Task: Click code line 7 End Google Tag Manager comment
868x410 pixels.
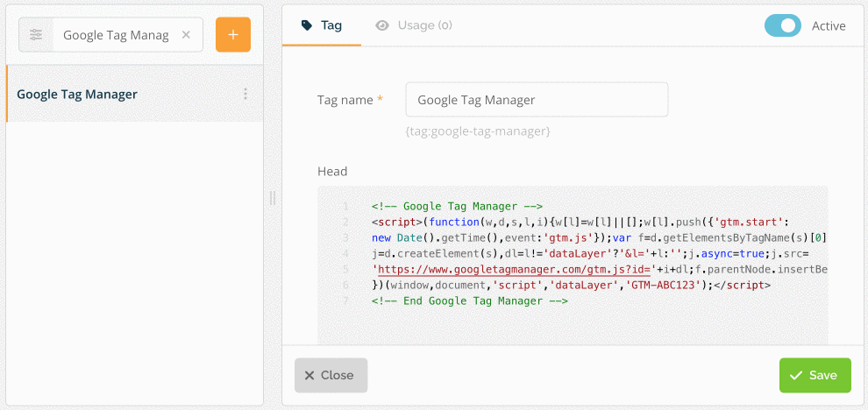Action: [470, 301]
